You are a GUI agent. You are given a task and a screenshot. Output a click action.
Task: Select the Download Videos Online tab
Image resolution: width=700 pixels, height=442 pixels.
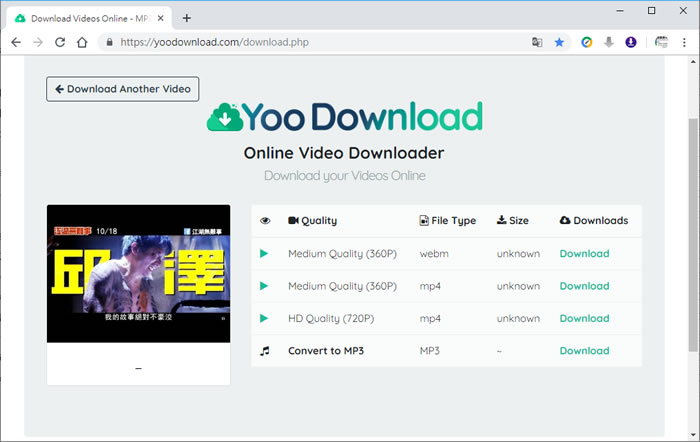click(89, 18)
